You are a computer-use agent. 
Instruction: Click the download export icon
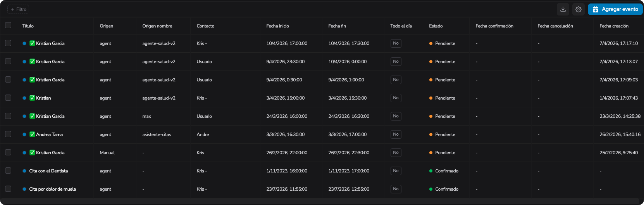coord(563,9)
